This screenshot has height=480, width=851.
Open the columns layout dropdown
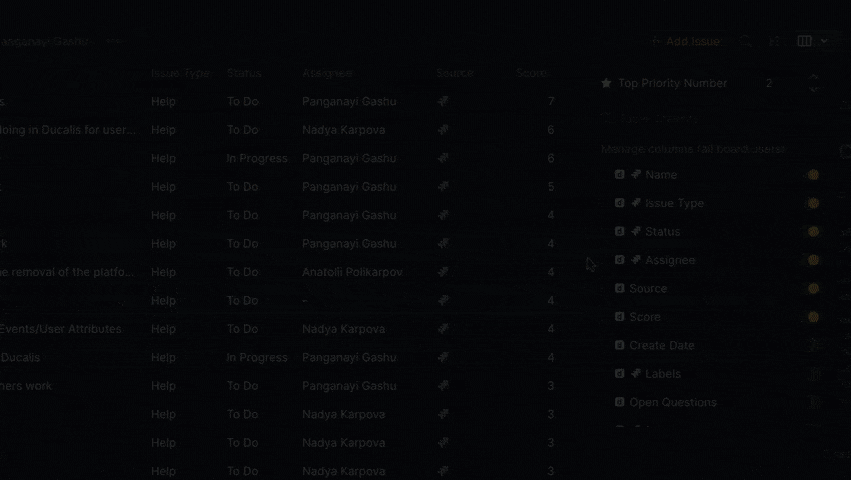tap(814, 41)
